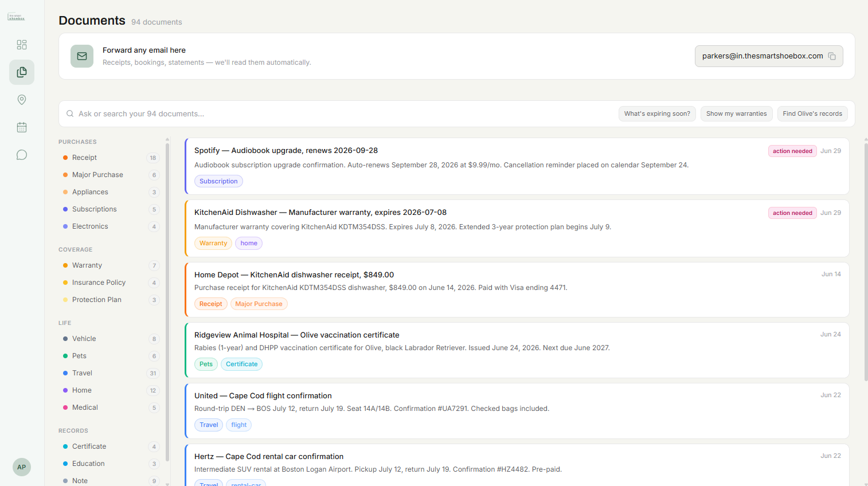Click Receipt tag on Home Depot document
The width and height of the screenshot is (868, 486).
pyautogui.click(x=211, y=304)
